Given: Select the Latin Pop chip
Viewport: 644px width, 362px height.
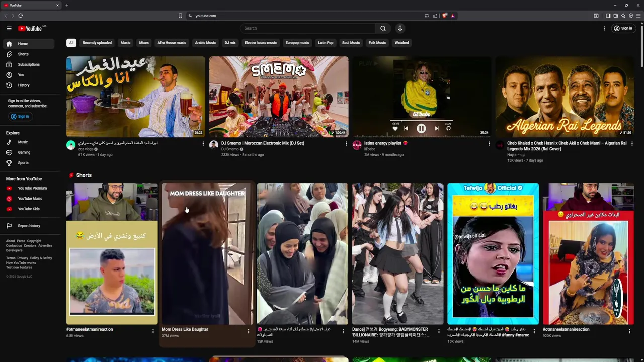Looking at the screenshot, I should (326, 43).
